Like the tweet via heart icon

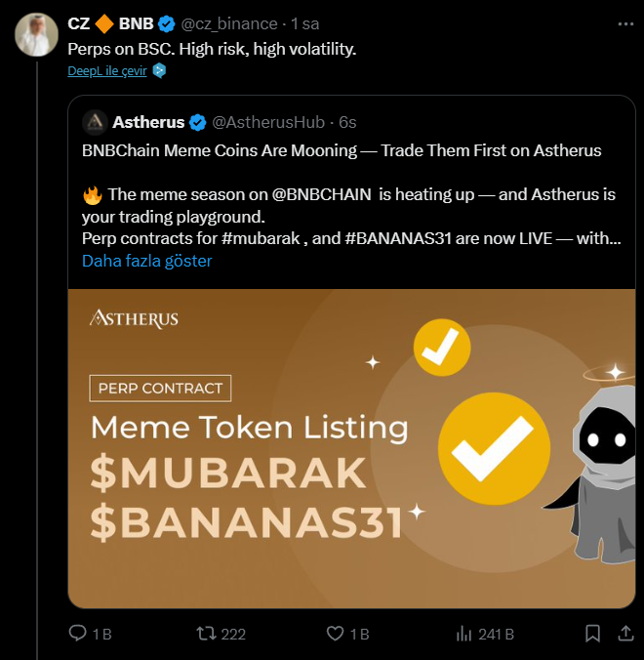(x=335, y=634)
